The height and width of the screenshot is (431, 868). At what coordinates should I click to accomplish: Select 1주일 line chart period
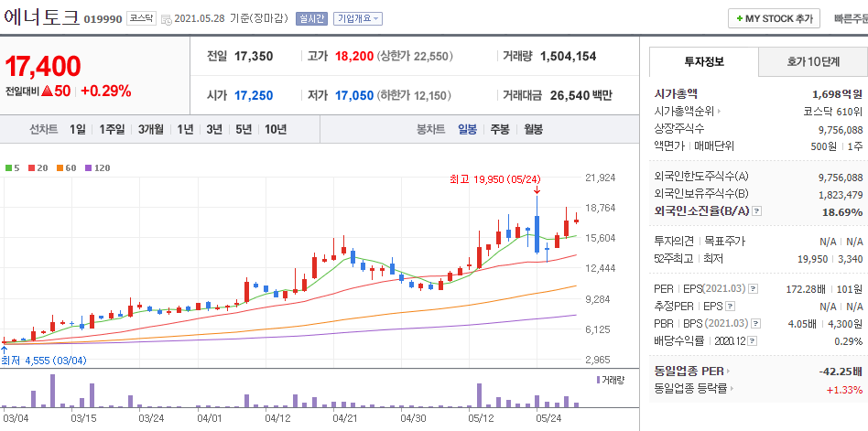pos(112,129)
